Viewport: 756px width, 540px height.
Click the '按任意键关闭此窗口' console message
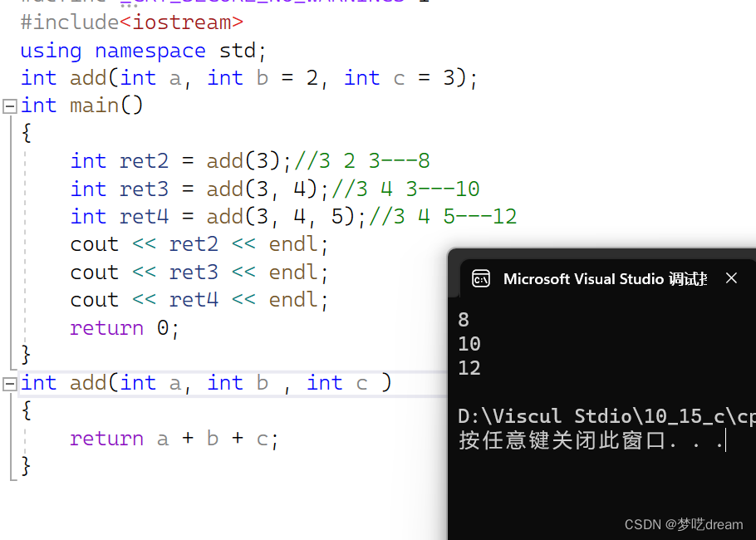(592, 440)
